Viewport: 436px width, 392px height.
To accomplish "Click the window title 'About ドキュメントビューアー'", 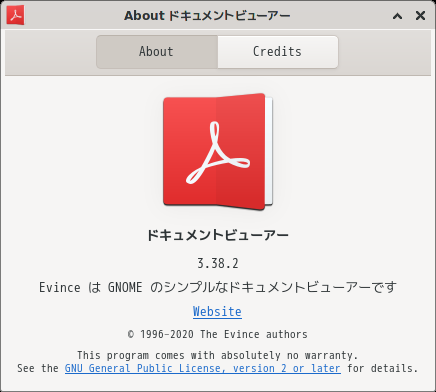I will click(x=207, y=16).
